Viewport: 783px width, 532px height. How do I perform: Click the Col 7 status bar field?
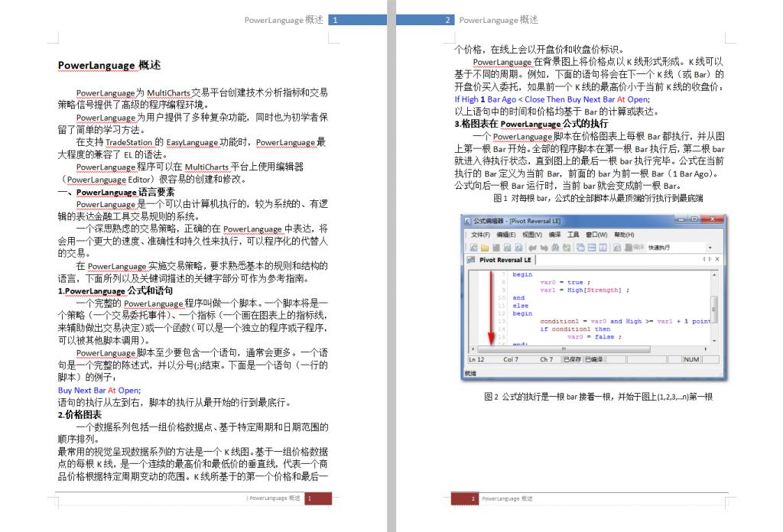click(511, 359)
